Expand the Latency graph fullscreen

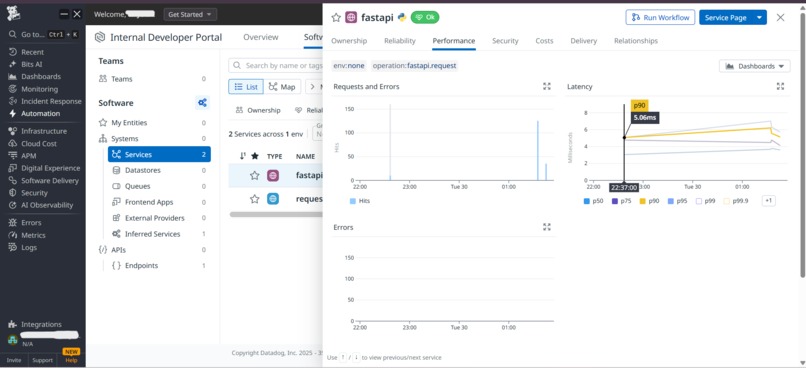click(x=780, y=86)
